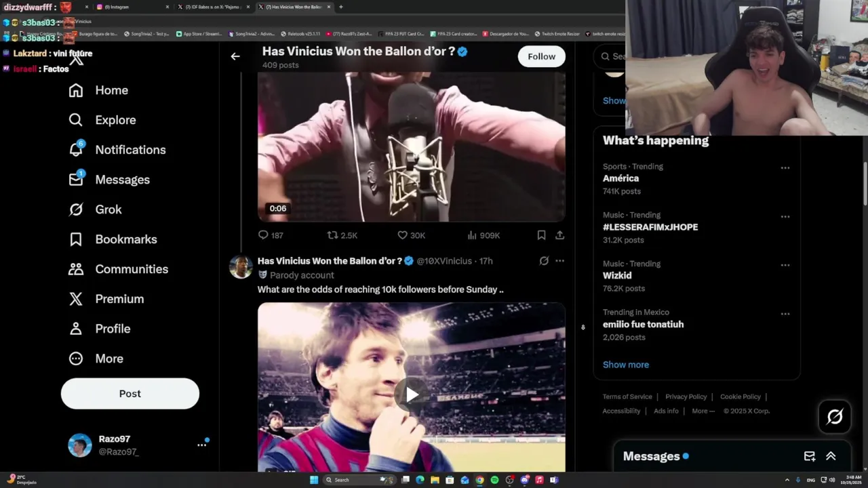The width and height of the screenshot is (868, 488).
Task: Open Chrome from the taskbar
Action: click(479, 480)
